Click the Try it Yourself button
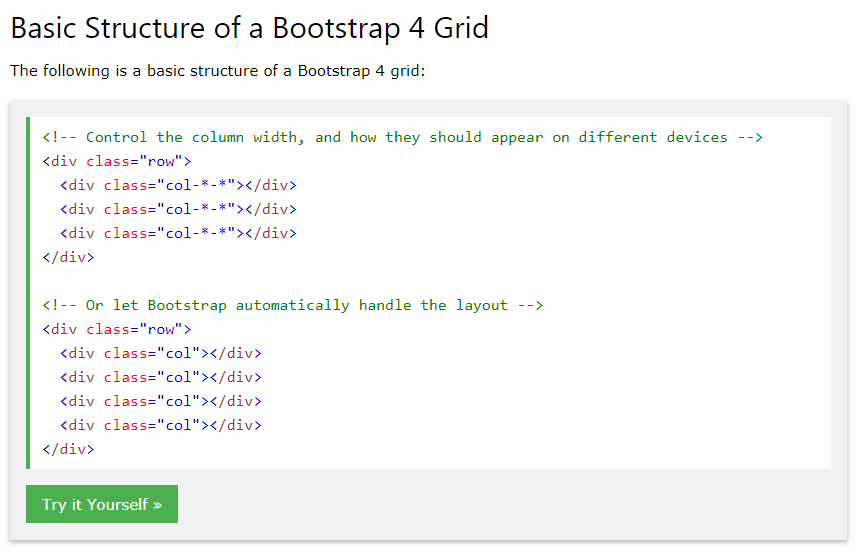858x552 pixels. [x=102, y=504]
